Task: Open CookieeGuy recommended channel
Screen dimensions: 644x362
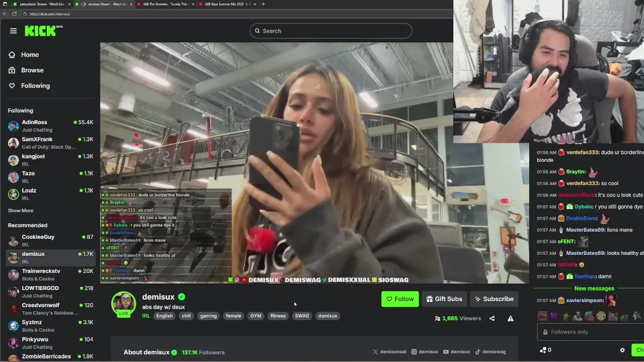Action: click(50, 240)
